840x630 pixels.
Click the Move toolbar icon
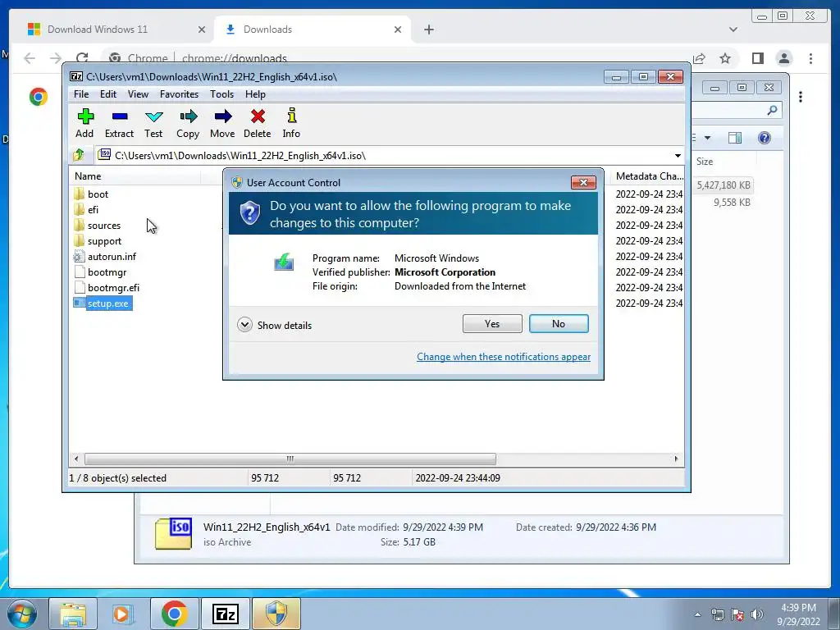[222, 123]
